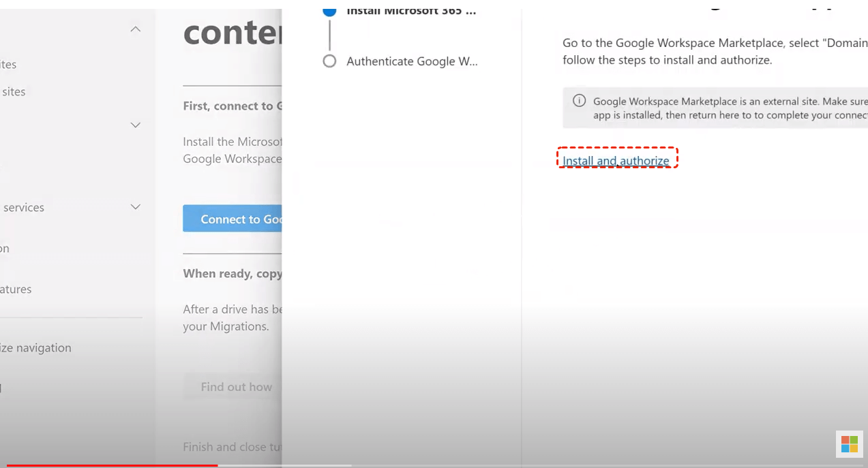Click the 'Finish and close' text
Screen dimensions: 868x468
(233, 447)
